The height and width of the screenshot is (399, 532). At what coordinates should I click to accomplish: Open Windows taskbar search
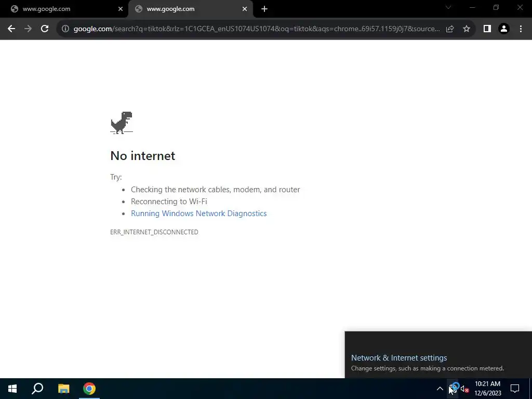pyautogui.click(x=37, y=389)
